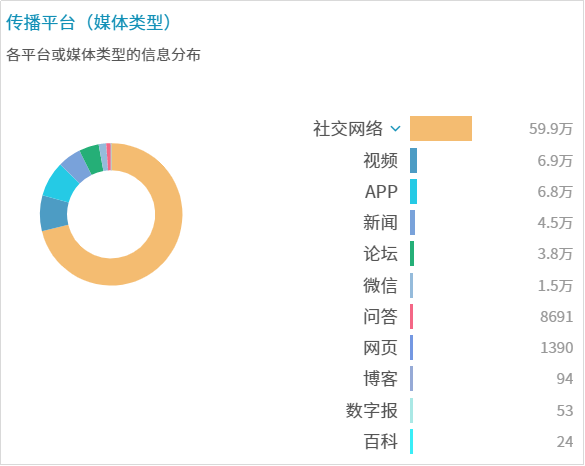Select the 新闻 category label
Image resolution: width=585 pixels, height=466 pixels.
click(x=380, y=223)
